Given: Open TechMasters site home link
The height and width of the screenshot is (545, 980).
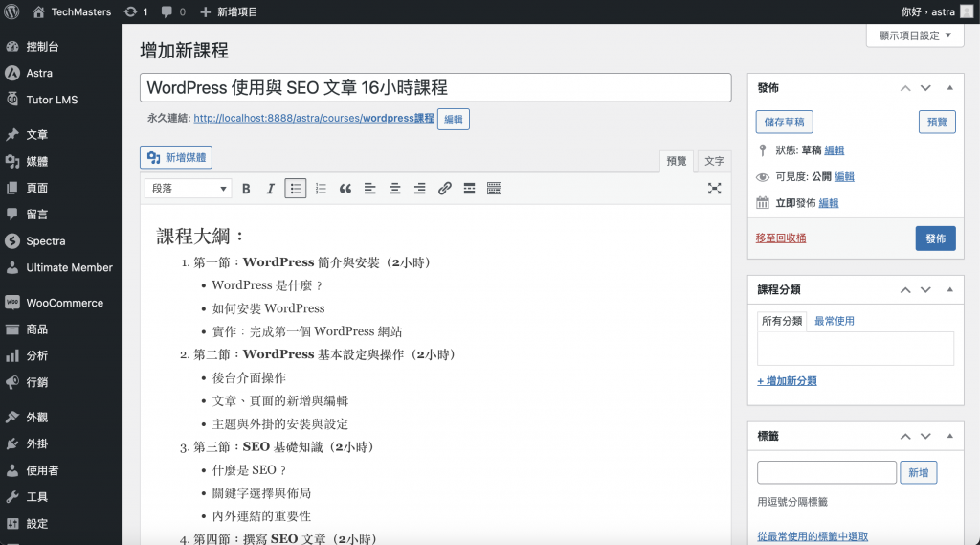Looking at the screenshot, I should coord(72,11).
